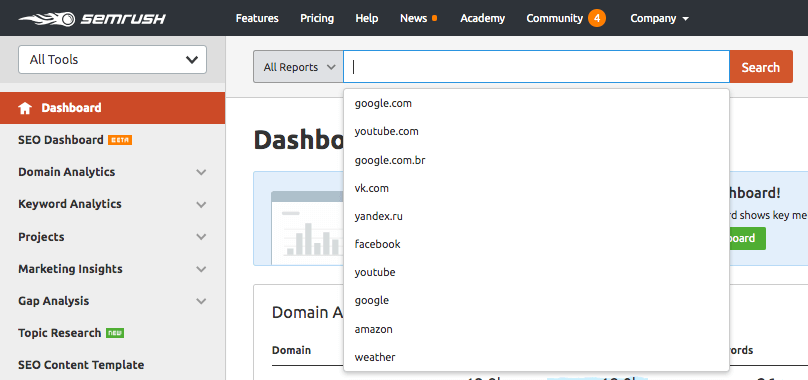
Task: Click the Dashboard home icon
Action: [25, 108]
